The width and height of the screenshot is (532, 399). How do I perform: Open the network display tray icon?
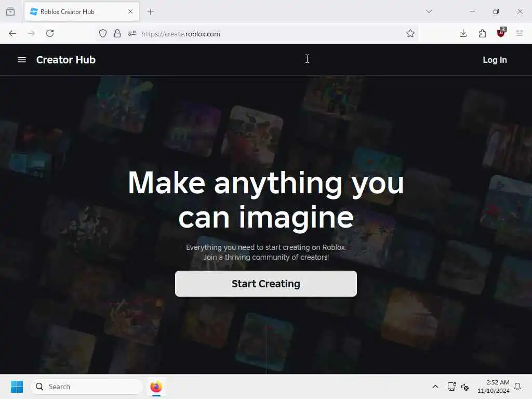(x=451, y=387)
